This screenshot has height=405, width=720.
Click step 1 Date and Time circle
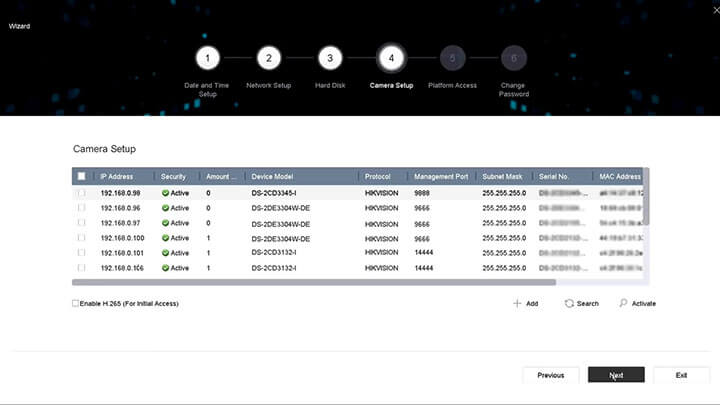click(x=207, y=58)
